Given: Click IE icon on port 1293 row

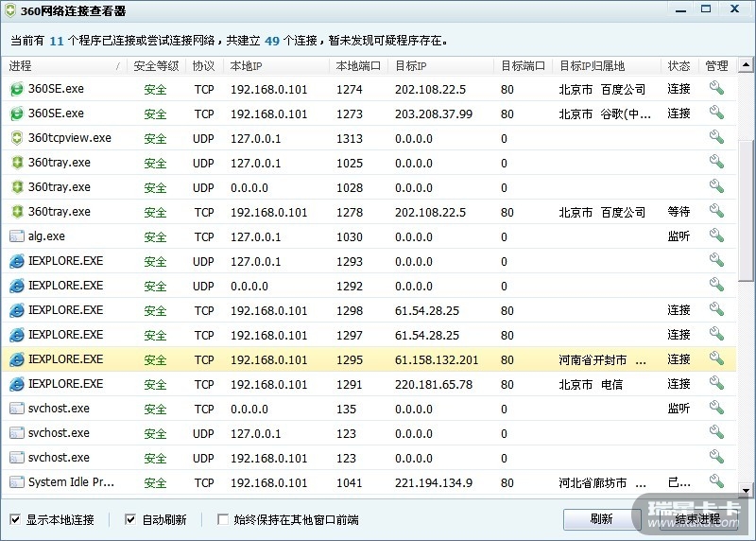Looking at the screenshot, I should (17, 261).
